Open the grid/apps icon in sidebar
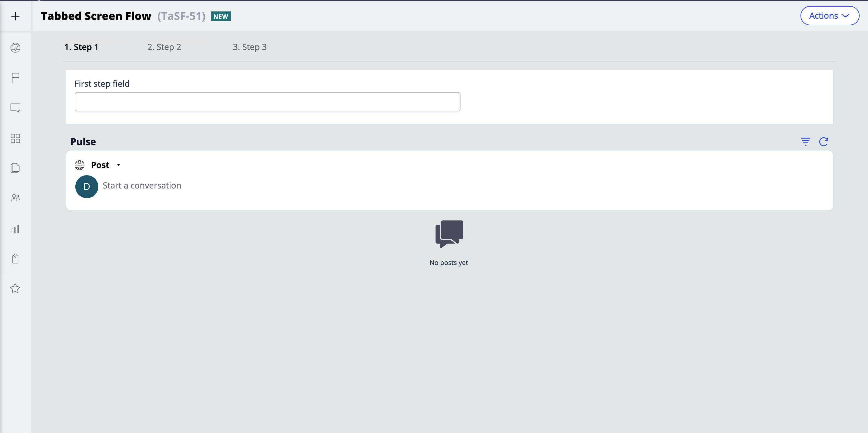This screenshot has width=868, height=433. point(15,138)
